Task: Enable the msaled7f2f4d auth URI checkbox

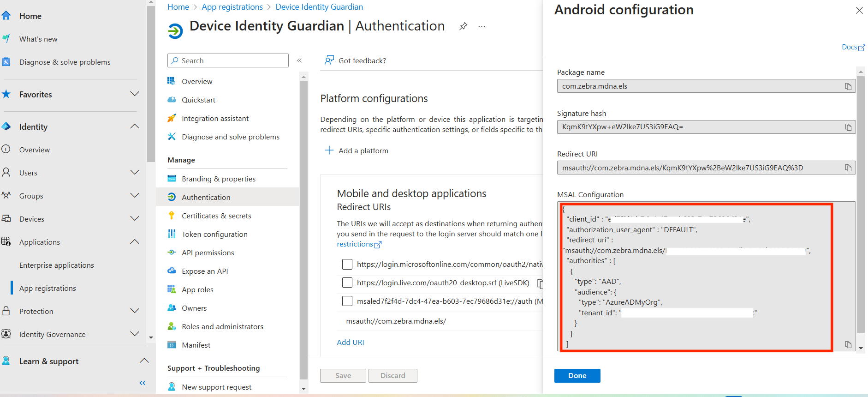Action: click(347, 301)
